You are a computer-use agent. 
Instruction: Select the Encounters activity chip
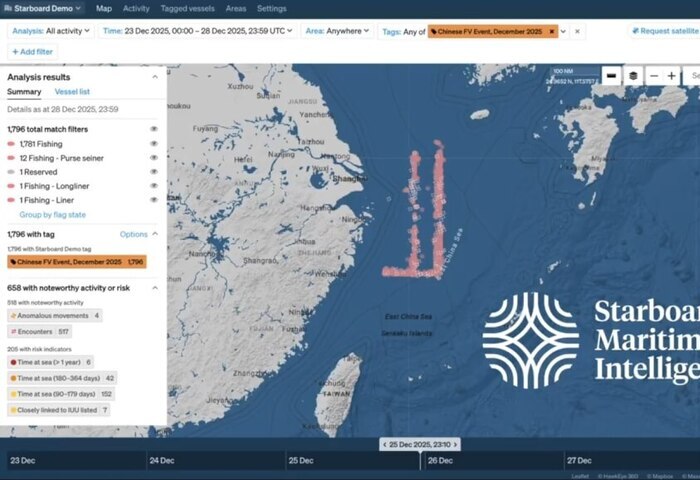click(40, 331)
